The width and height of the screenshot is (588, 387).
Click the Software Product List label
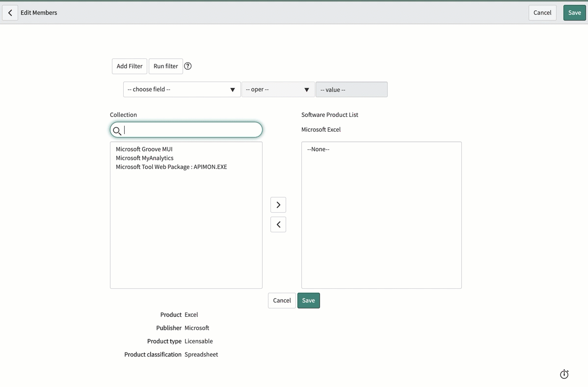(x=330, y=115)
